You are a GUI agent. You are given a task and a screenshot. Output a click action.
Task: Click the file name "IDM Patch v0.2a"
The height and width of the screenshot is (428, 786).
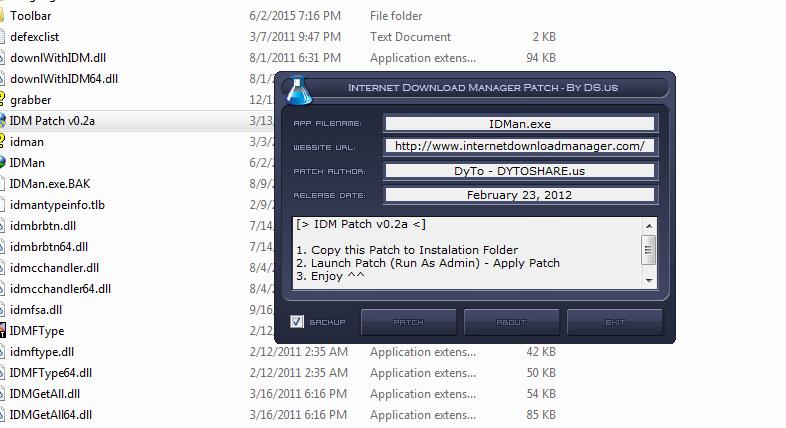[x=52, y=121]
